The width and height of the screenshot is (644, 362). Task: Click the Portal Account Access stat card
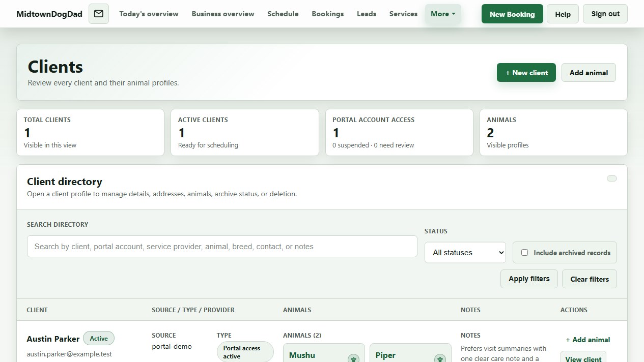point(399,132)
